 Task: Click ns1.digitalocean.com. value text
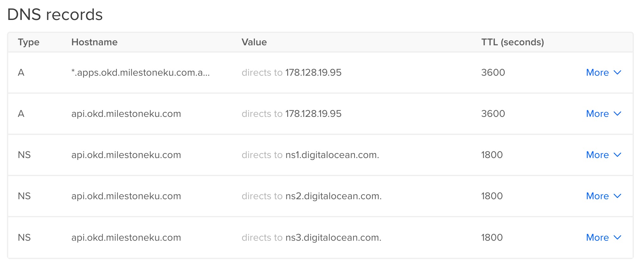[332, 155]
